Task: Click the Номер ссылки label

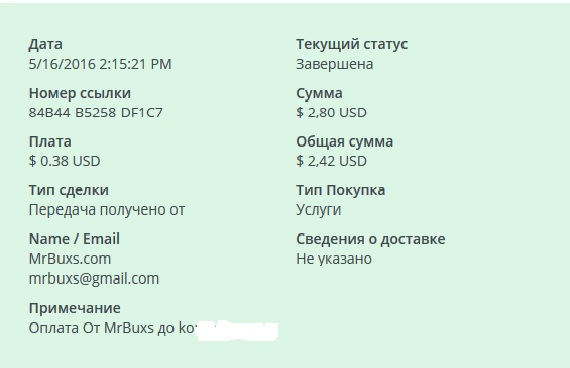Action: pos(80,93)
